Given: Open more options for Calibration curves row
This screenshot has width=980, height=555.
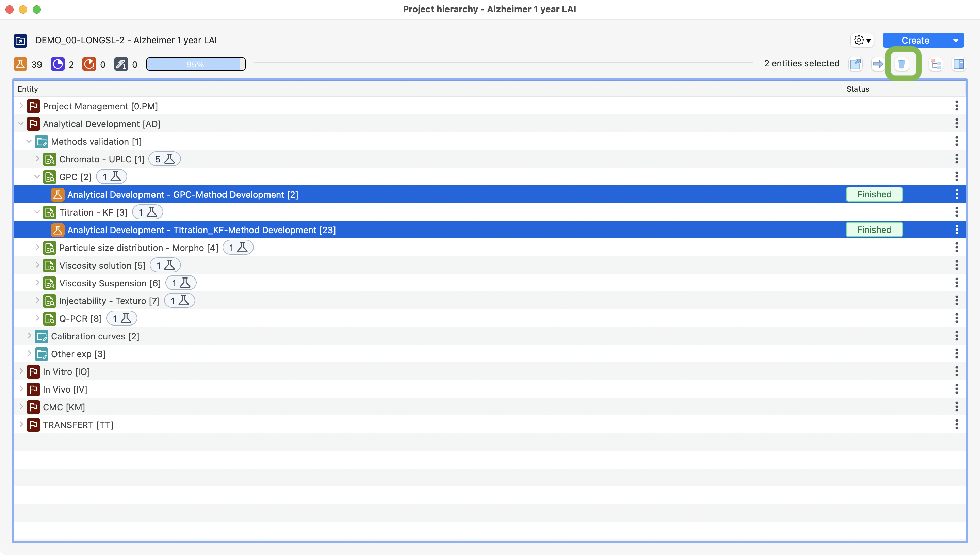Looking at the screenshot, I should pos(957,336).
